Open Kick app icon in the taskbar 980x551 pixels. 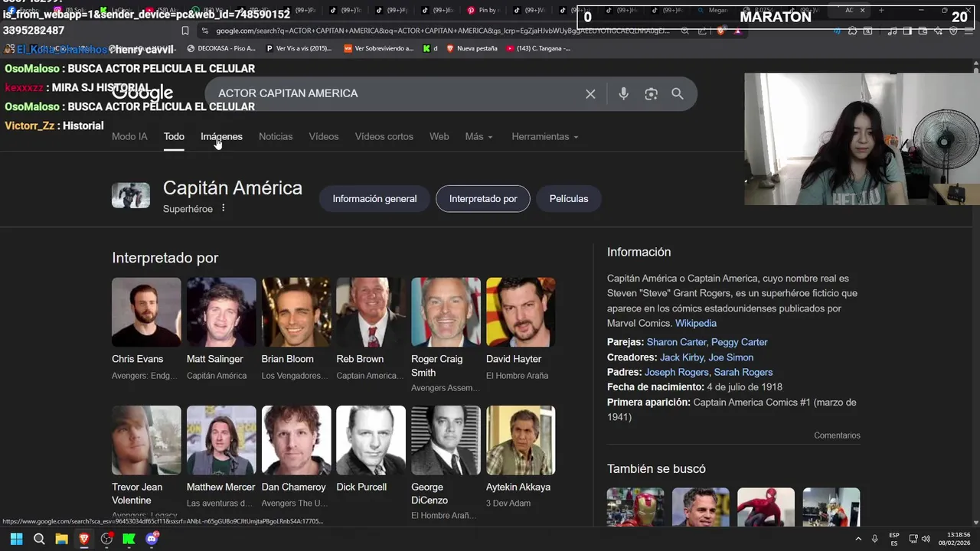[x=129, y=539]
